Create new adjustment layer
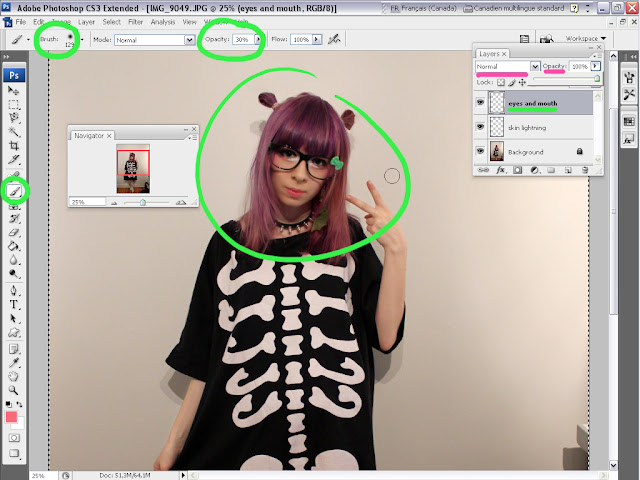Viewport: 640px width, 480px height. [534, 170]
